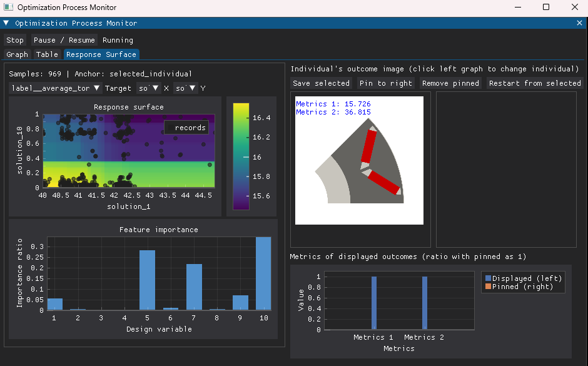Screen dimensions: 588x366
Task: Open the X axis variable dropdown
Action: tap(148, 88)
